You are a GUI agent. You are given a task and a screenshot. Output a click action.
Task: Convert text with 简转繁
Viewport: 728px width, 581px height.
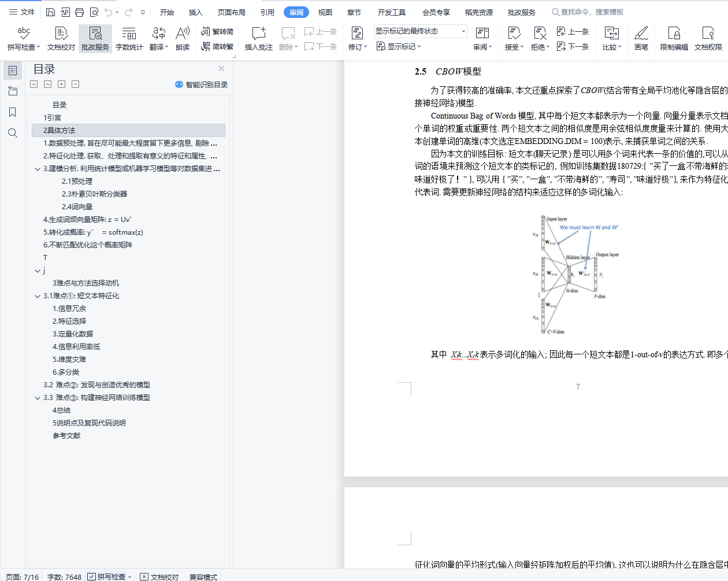click(x=217, y=46)
